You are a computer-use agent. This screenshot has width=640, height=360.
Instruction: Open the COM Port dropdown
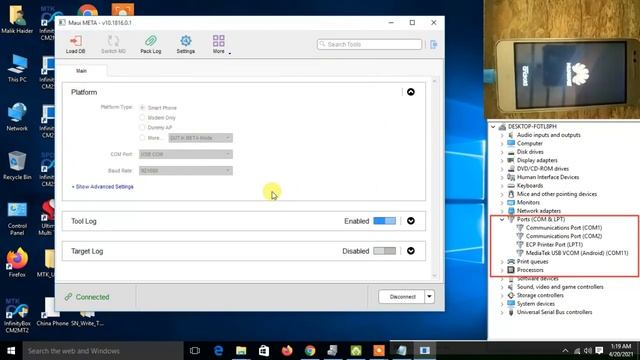click(186, 154)
